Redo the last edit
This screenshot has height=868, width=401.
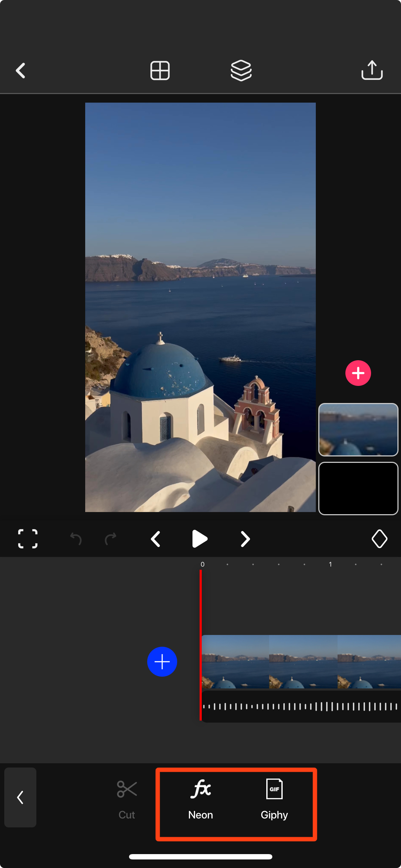(110, 539)
